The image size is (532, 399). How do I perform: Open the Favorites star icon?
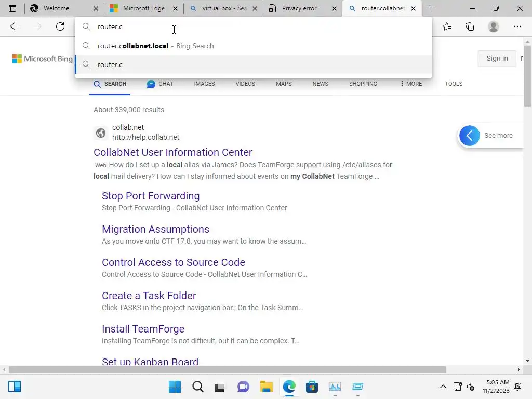(x=447, y=26)
